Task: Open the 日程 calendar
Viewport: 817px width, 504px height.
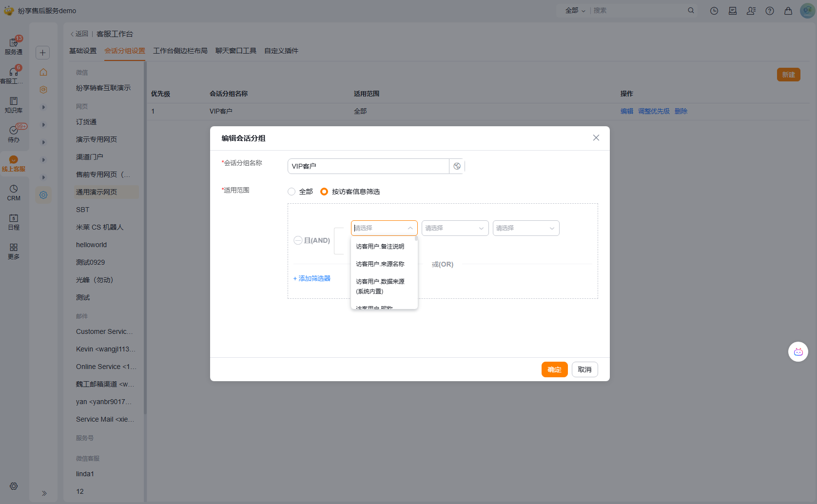Action: tap(14, 222)
